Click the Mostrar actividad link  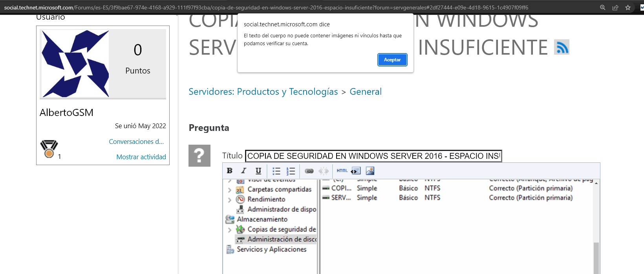tap(141, 157)
